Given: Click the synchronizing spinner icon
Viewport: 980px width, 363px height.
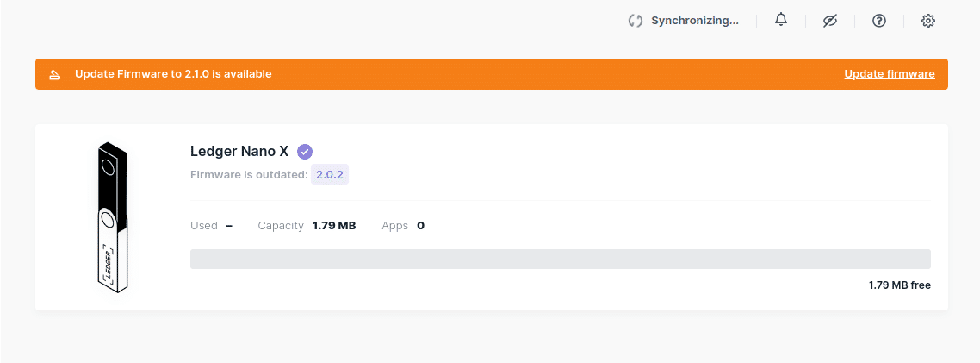Looking at the screenshot, I should (x=636, y=21).
